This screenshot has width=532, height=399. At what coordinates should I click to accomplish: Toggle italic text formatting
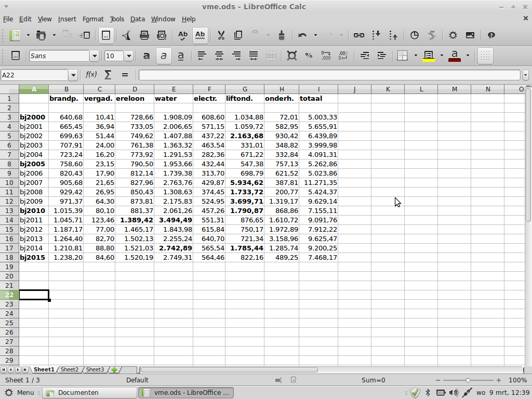click(164, 56)
